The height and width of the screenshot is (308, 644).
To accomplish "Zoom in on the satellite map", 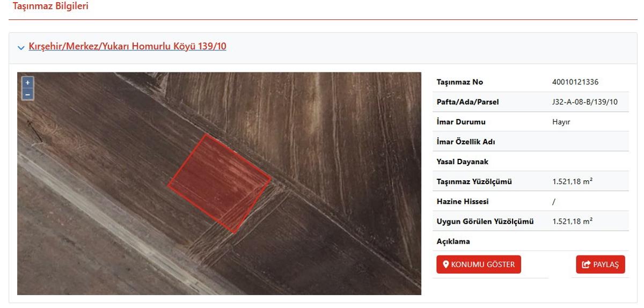I will [x=28, y=83].
